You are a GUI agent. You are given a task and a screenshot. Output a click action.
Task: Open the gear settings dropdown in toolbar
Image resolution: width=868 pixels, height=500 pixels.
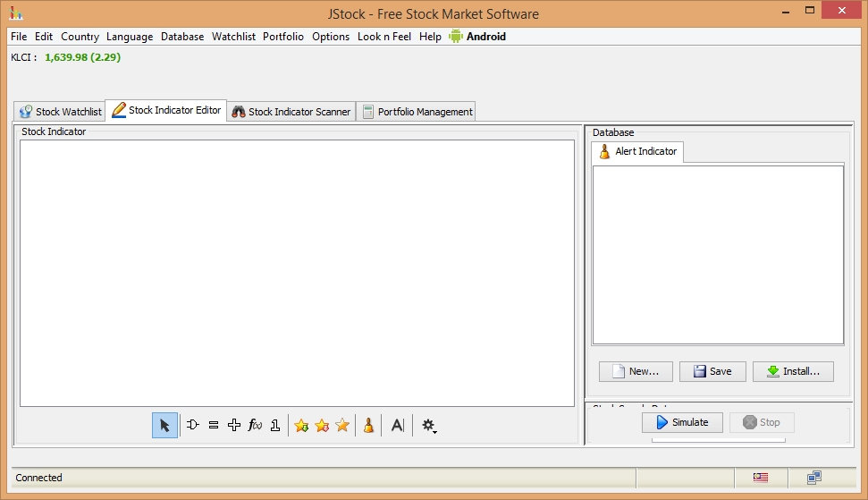(429, 426)
